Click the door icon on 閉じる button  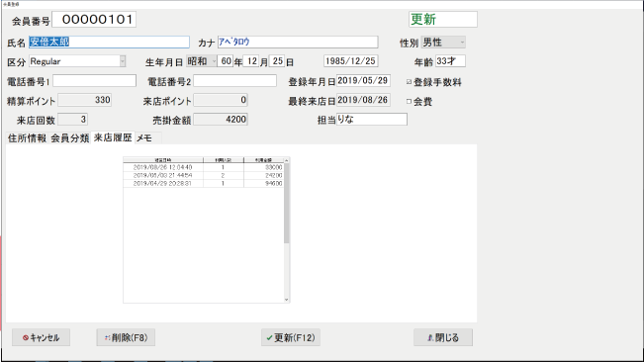click(430, 338)
